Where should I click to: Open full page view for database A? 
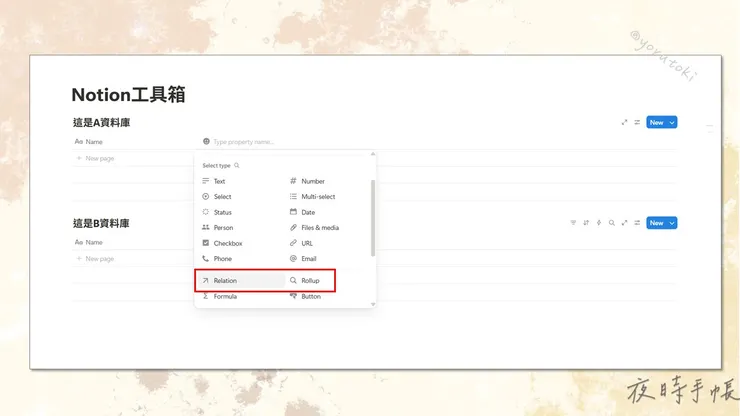(x=624, y=122)
